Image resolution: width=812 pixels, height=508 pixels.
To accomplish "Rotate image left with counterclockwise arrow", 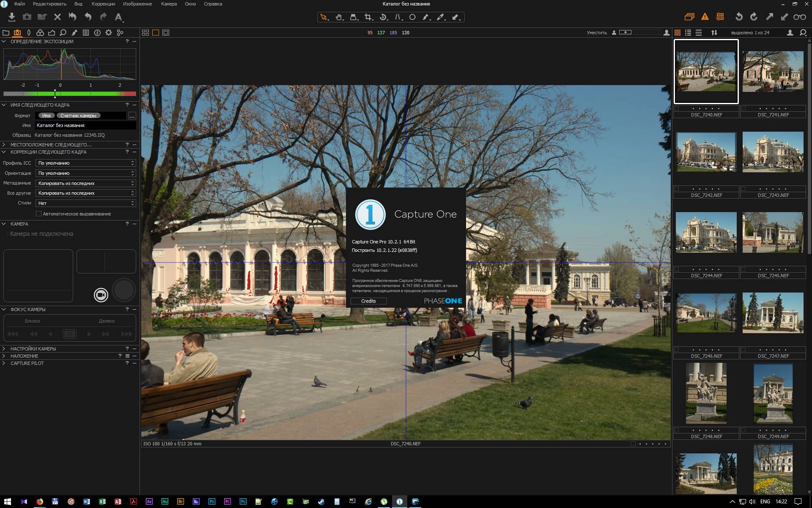I will pyautogui.click(x=739, y=17).
